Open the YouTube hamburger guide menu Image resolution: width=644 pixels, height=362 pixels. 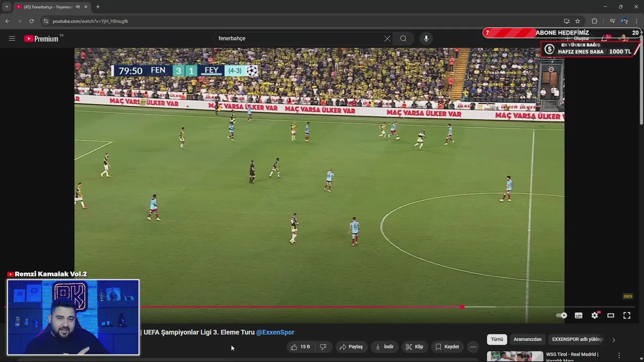click(x=12, y=39)
